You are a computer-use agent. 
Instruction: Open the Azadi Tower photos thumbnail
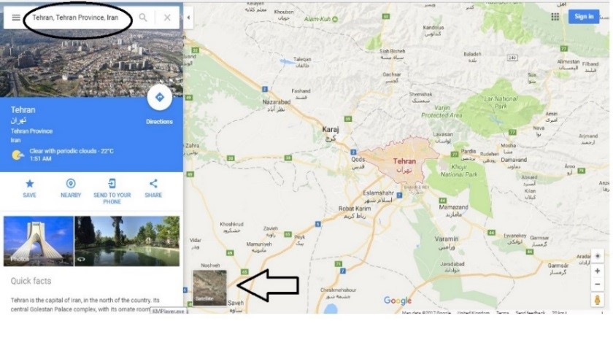click(x=38, y=241)
